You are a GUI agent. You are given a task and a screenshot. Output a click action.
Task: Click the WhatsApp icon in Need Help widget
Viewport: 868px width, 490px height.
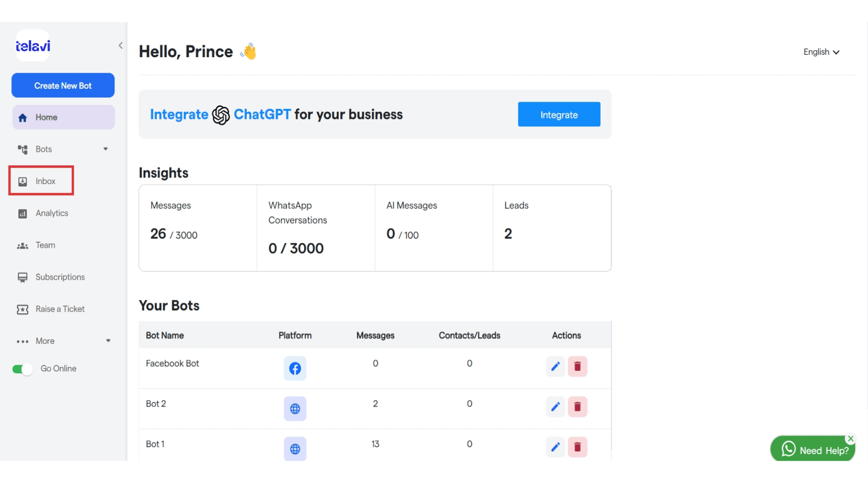pyautogui.click(x=789, y=449)
